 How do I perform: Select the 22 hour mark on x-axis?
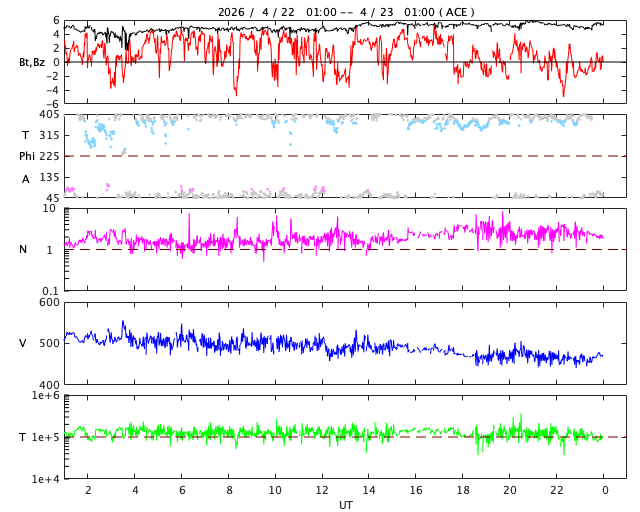point(557,491)
